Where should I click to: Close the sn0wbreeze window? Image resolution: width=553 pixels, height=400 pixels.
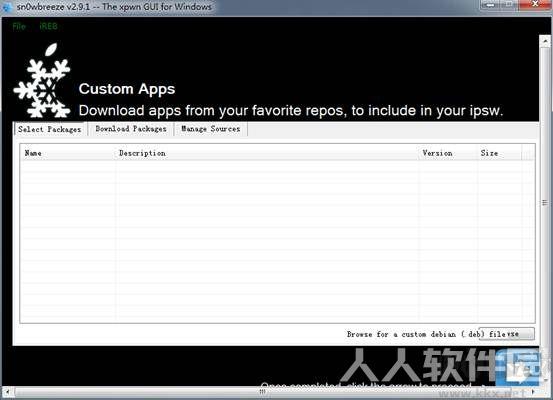click(535, 4)
